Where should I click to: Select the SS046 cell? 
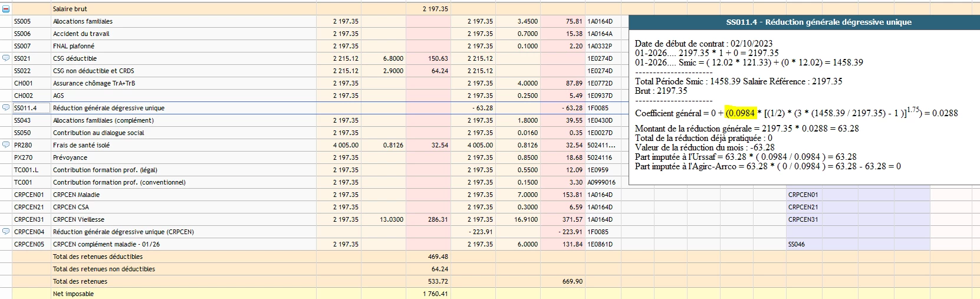[797, 244]
